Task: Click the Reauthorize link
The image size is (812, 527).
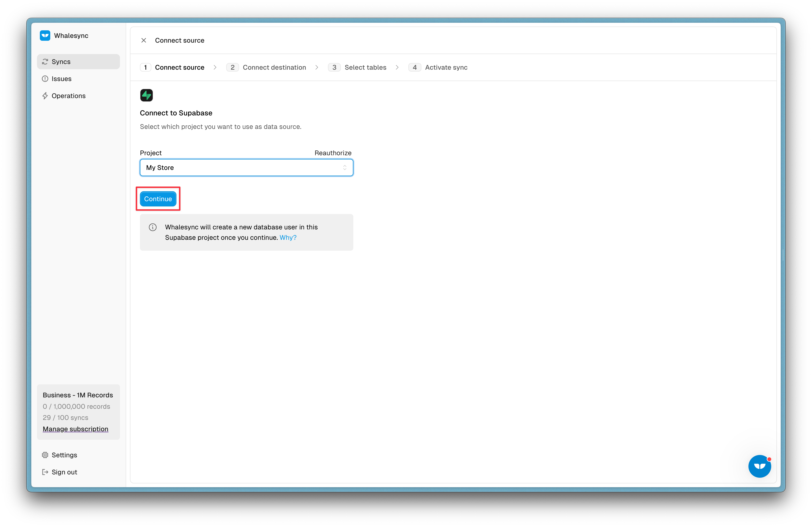Action: click(x=333, y=153)
